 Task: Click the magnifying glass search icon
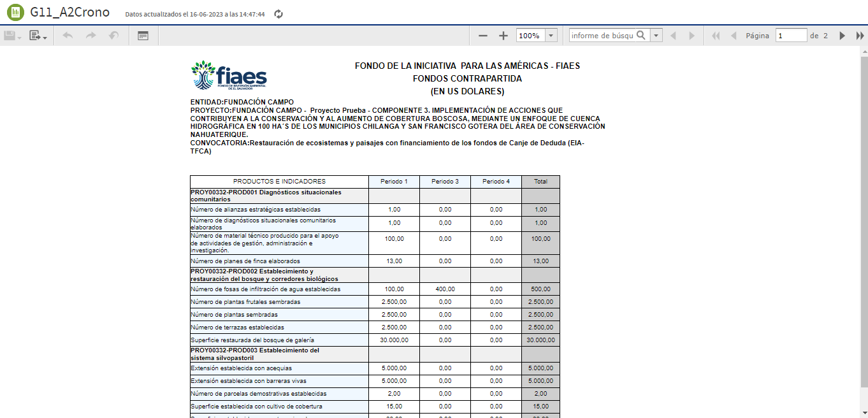tap(642, 36)
